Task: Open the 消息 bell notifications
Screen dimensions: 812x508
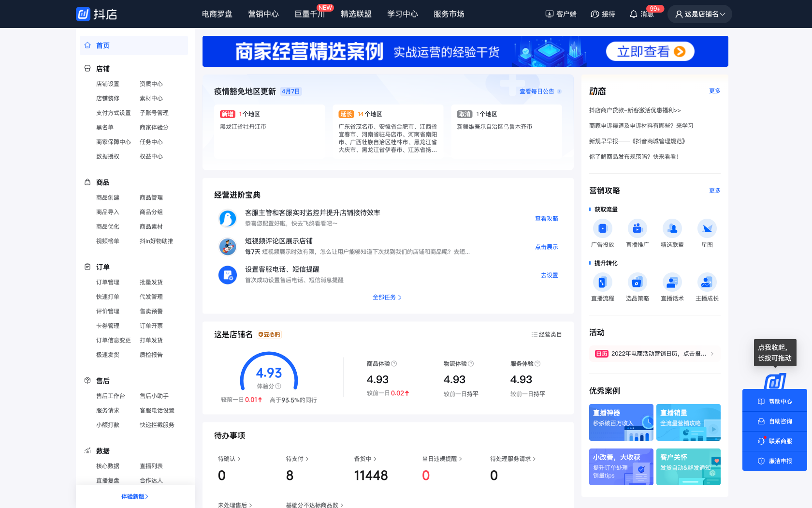Action: click(x=634, y=14)
